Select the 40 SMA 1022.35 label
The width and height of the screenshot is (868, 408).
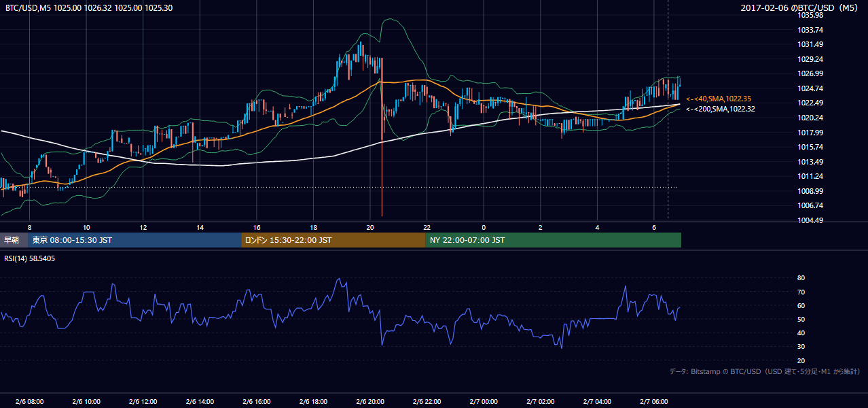point(719,99)
